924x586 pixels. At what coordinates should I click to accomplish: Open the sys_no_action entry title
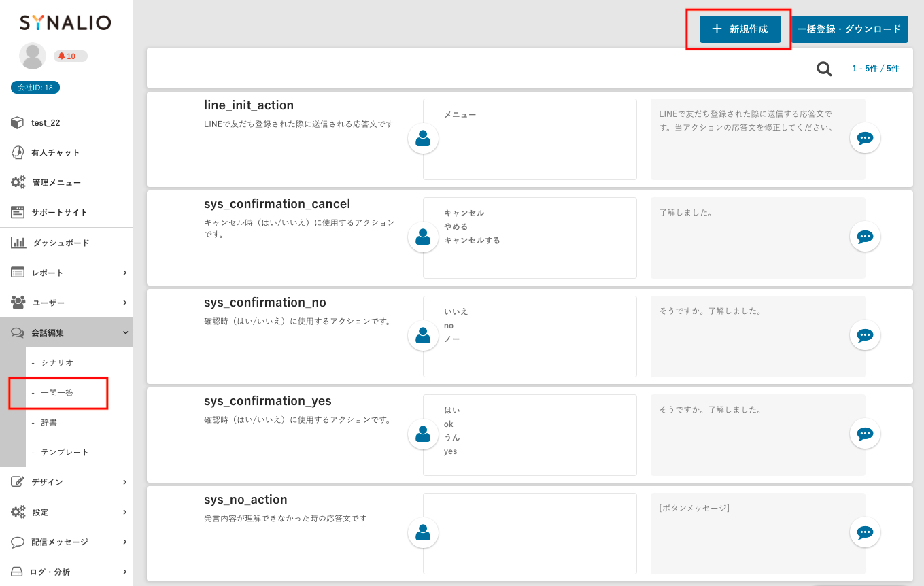click(245, 500)
